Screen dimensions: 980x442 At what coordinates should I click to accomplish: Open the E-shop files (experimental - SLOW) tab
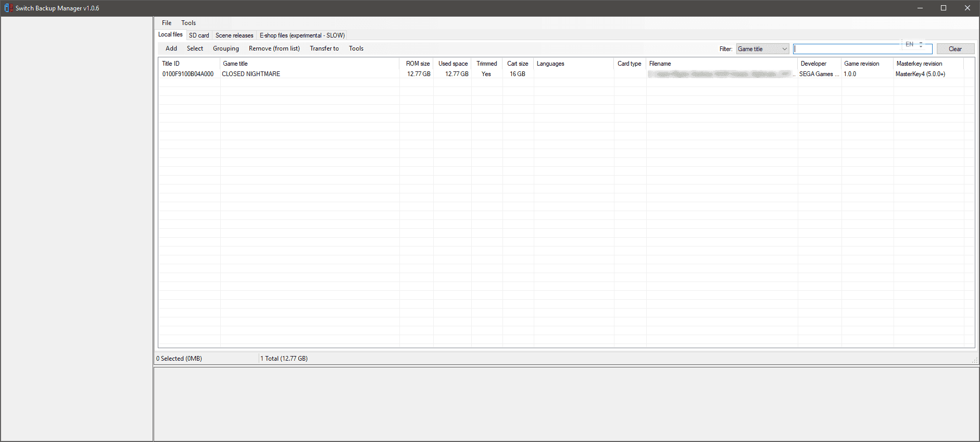click(x=302, y=35)
